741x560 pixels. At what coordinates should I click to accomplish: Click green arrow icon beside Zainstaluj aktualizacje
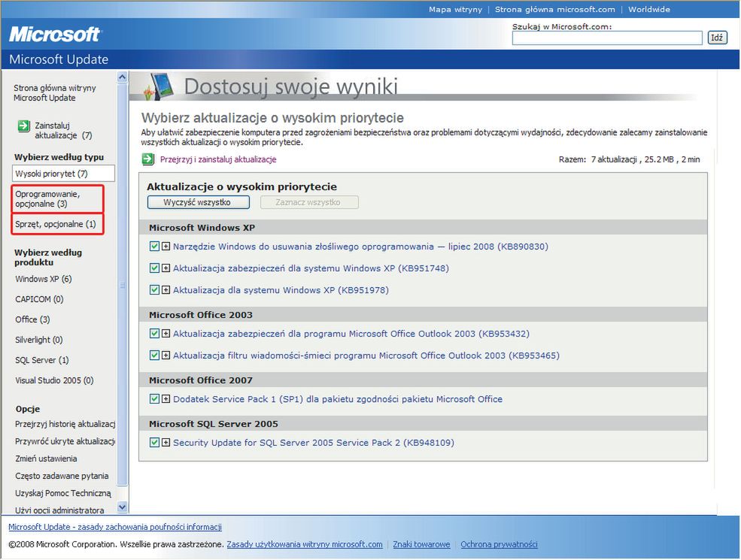23,126
